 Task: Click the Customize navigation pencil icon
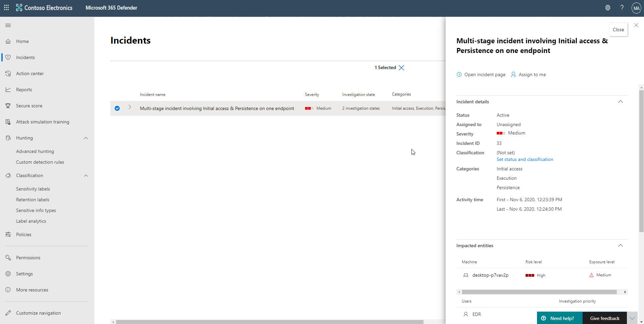coord(8,313)
